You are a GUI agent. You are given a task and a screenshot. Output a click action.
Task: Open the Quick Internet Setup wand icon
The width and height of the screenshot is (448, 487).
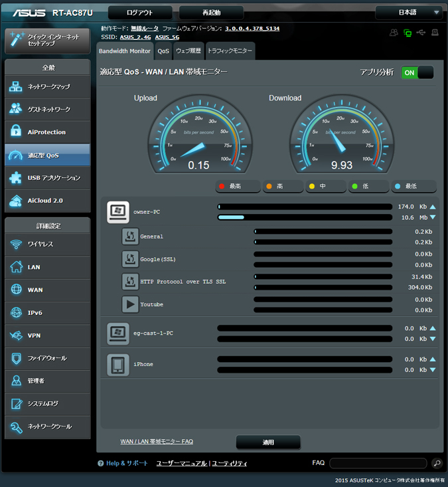coord(16,39)
